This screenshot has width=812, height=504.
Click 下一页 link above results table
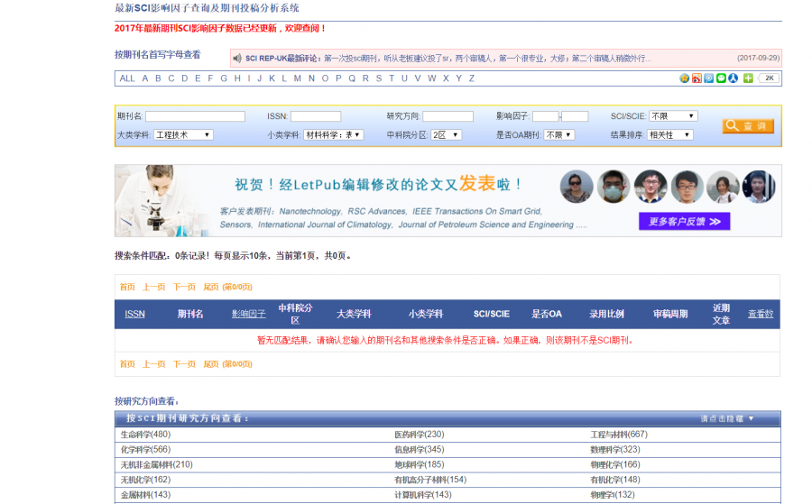tap(184, 288)
